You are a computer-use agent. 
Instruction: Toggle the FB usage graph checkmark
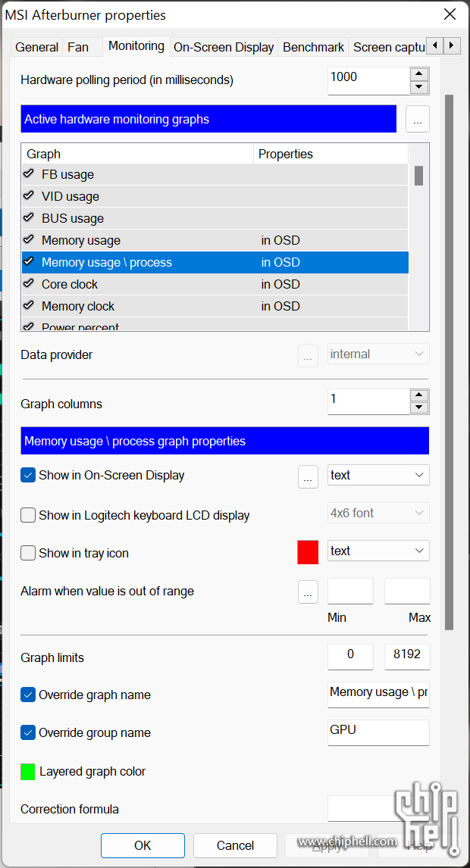coord(28,173)
